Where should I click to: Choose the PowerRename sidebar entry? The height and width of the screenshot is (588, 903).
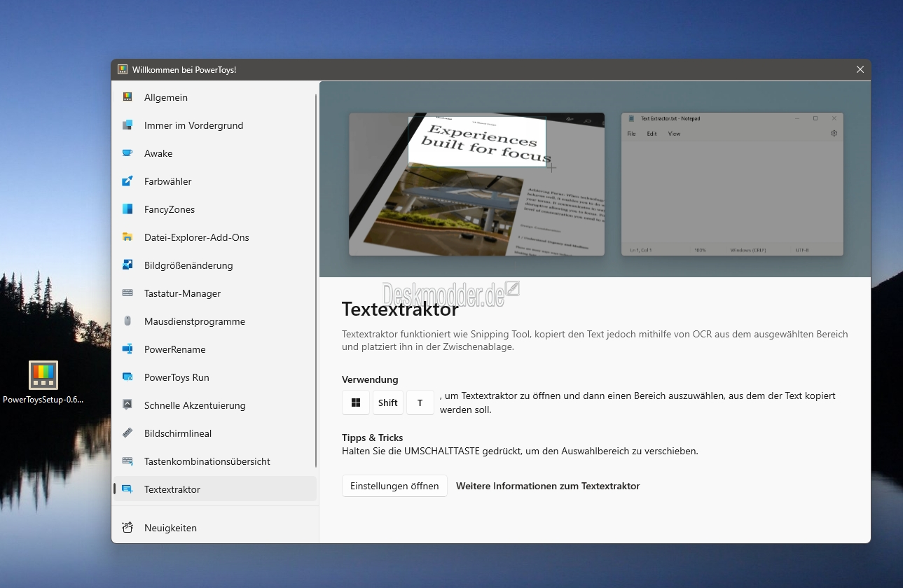pos(214,349)
